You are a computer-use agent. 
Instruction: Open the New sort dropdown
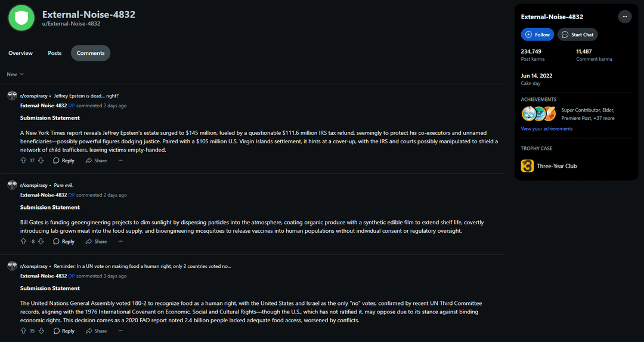tap(15, 75)
